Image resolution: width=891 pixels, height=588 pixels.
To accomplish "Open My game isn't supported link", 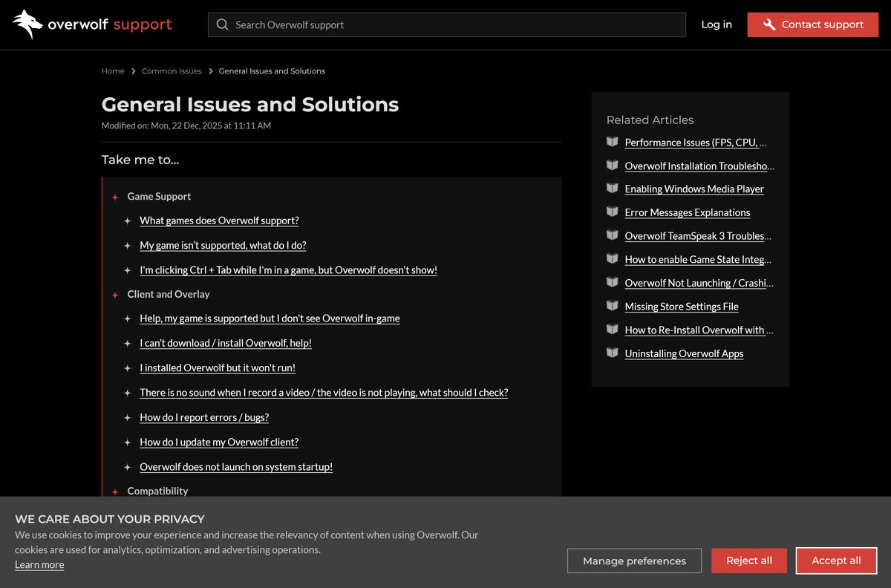I will tap(223, 245).
